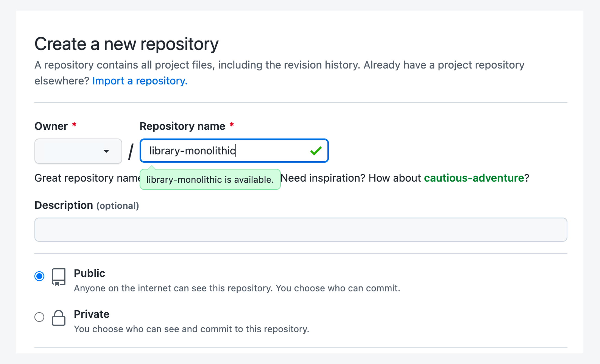Click 'Need inspiration? How about' text

(x=351, y=178)
